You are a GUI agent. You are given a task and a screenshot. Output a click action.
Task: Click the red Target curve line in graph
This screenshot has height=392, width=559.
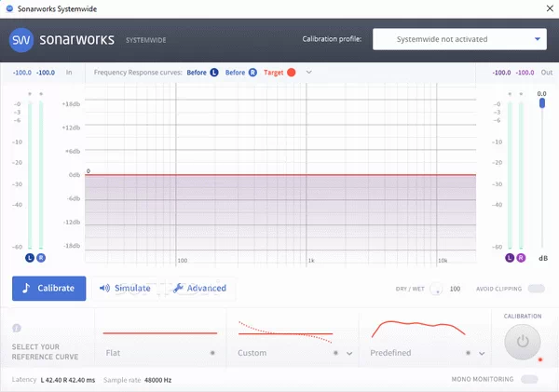(280, 175)
